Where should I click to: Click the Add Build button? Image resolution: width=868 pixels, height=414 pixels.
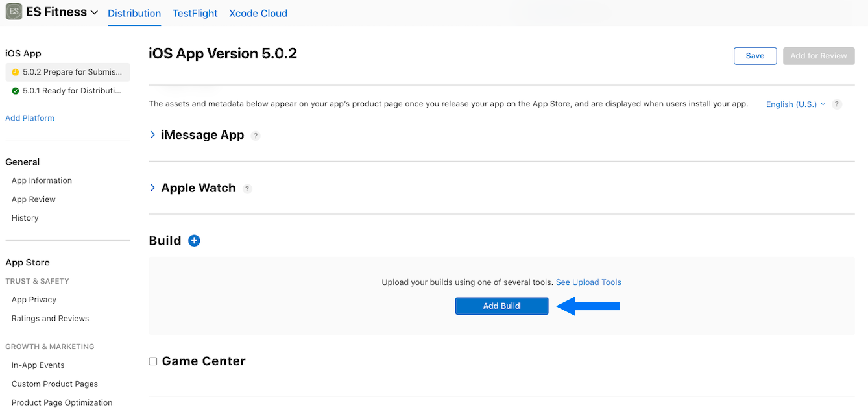pyautogui.click(x=501, y=306)
